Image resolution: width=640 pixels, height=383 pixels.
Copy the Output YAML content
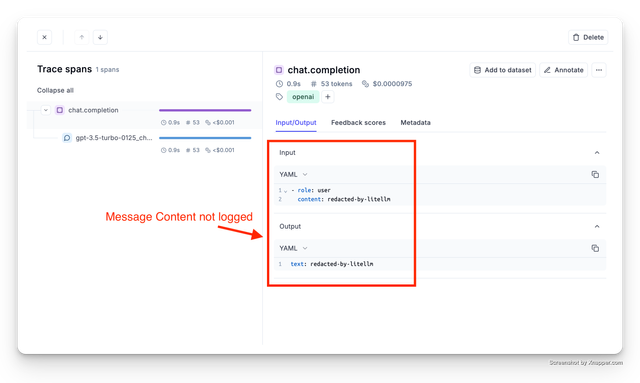coord(595,248)
